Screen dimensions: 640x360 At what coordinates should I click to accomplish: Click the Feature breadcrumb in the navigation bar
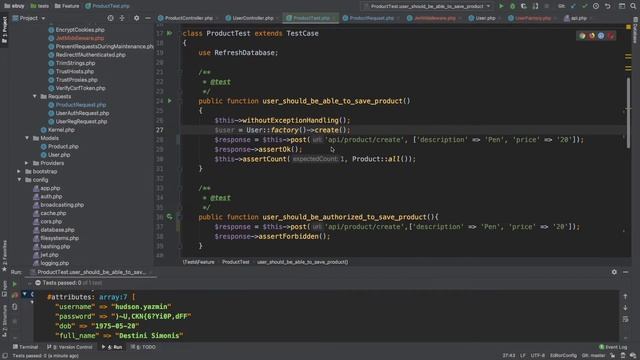pos(67,6)
